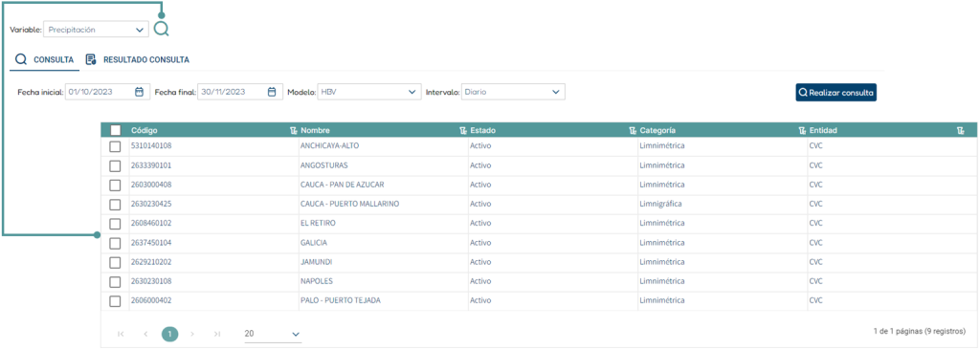Screen dimensions: 980x350
Task: Switch to the CONSULTA tab
Action: 44,60
